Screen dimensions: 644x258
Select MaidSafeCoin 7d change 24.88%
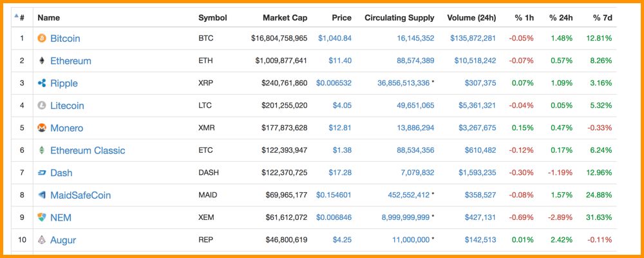pos(599,195)
